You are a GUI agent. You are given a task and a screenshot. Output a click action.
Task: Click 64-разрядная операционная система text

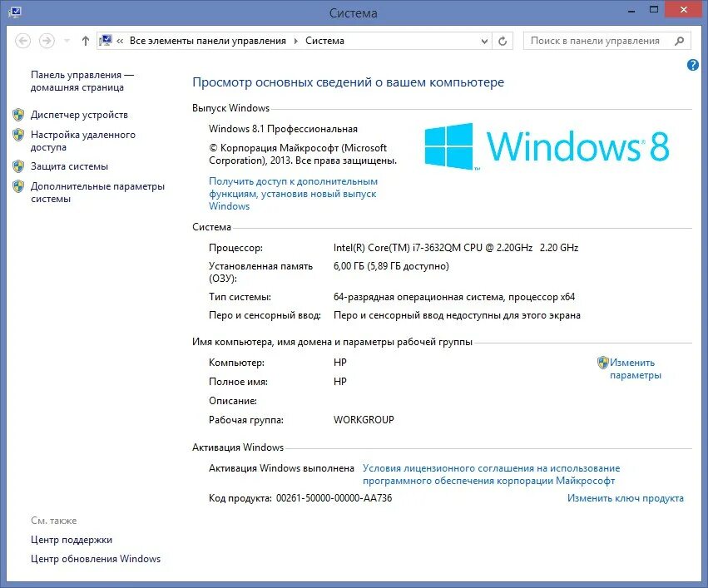[453, 297]
